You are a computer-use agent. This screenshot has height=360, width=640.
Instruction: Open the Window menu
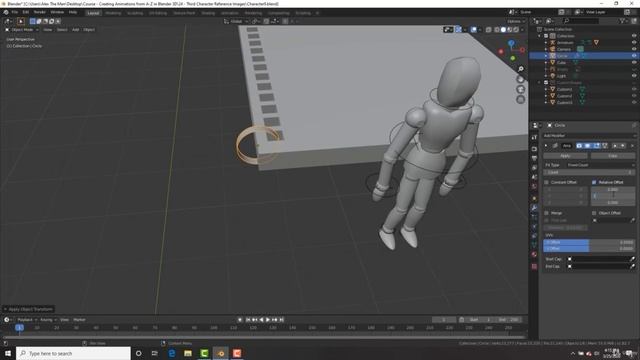coord(57,13)
